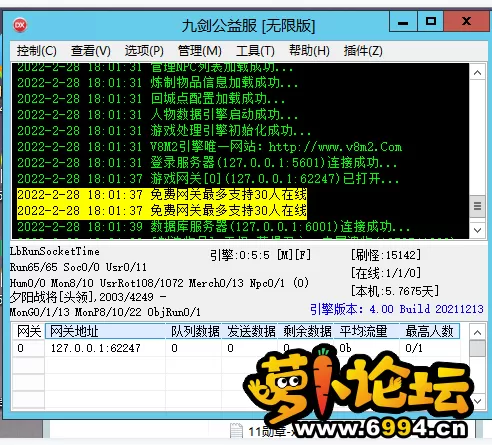Click log line 炼制物品信息加载成功
Image resolution: width=492 pixels, height=445 pixels.
tap(157, 83)
